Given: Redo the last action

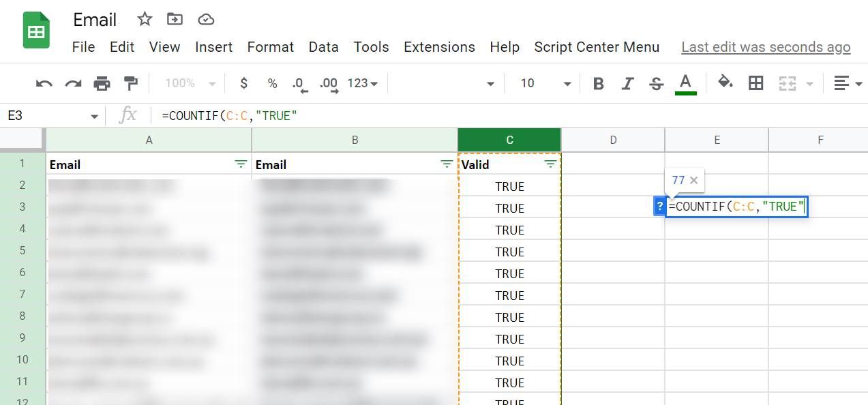Looking at the screenshot, I should (72, 82).
